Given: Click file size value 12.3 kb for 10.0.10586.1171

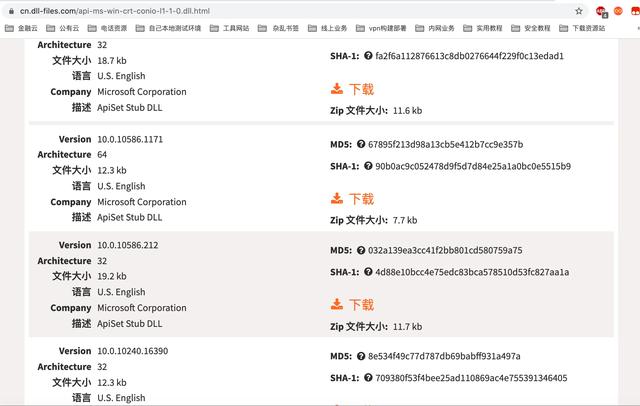Looking at the screenshot, I should (x=112, y=170).
